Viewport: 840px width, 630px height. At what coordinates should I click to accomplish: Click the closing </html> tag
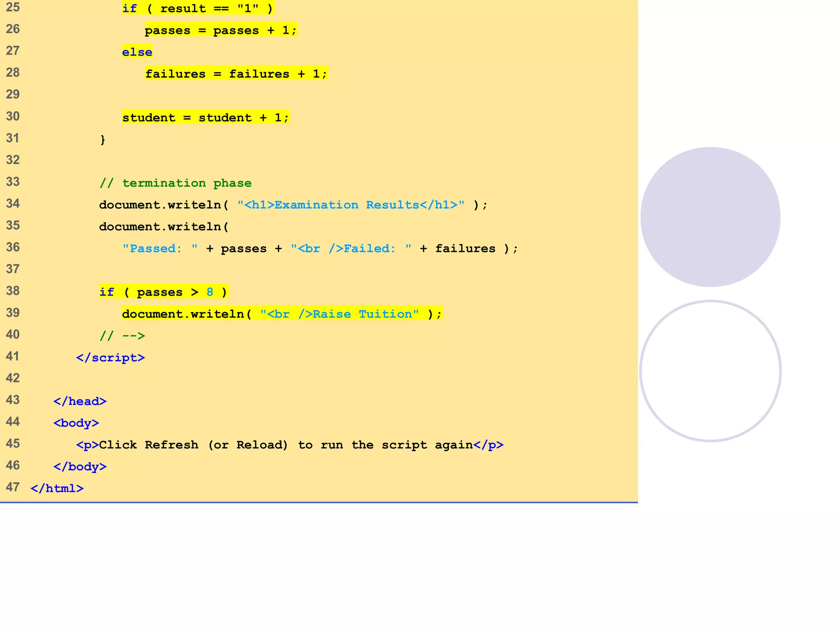point(57,488)
